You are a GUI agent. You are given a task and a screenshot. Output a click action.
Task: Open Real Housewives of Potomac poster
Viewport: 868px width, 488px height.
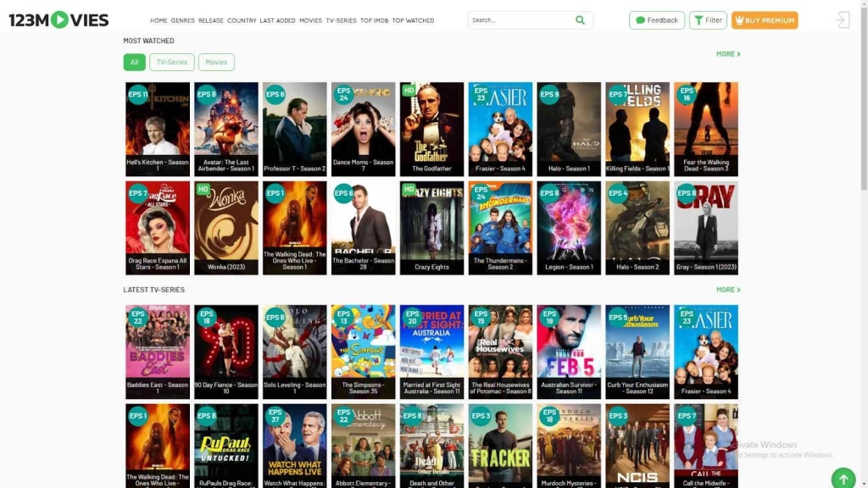[x=500, y=352]
